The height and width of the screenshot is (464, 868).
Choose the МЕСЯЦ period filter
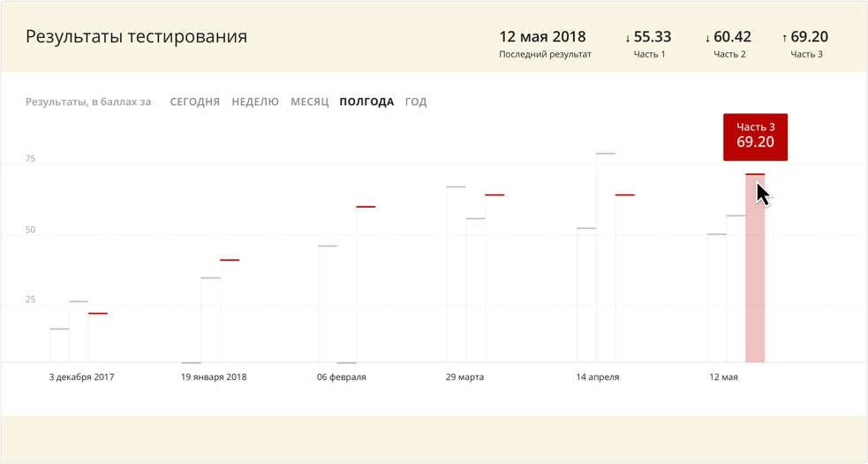click(309, 102)
